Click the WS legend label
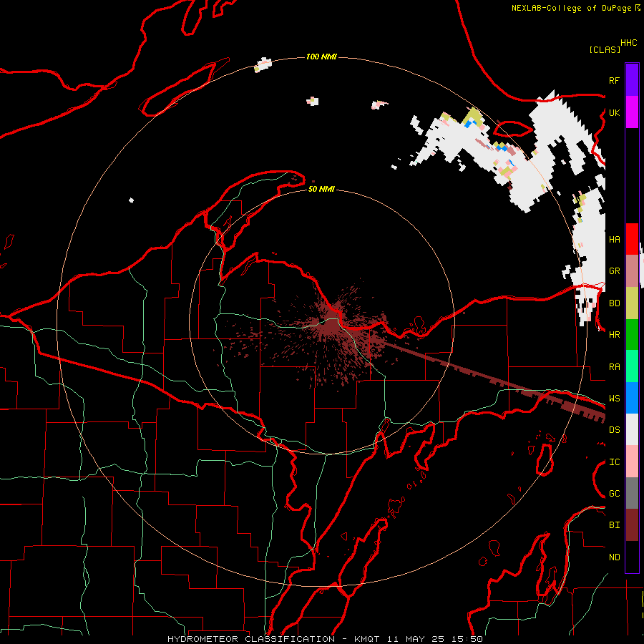Image resolution: width=644 pixels, height=644 pixels. point(614,398)
